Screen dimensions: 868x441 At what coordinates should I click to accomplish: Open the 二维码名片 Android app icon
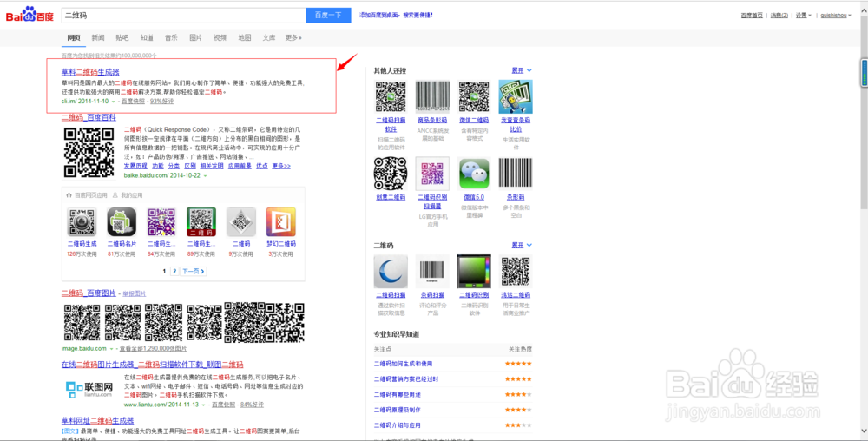[122, 222]
